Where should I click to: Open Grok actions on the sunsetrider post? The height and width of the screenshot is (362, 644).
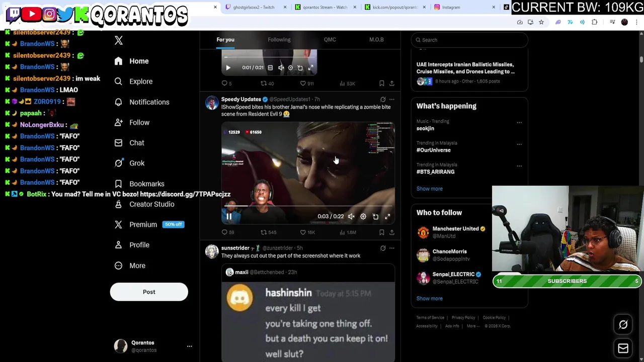click(x=383, y=248)
